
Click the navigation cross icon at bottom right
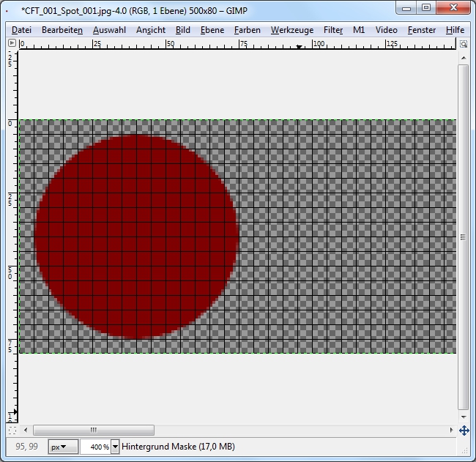464,430
